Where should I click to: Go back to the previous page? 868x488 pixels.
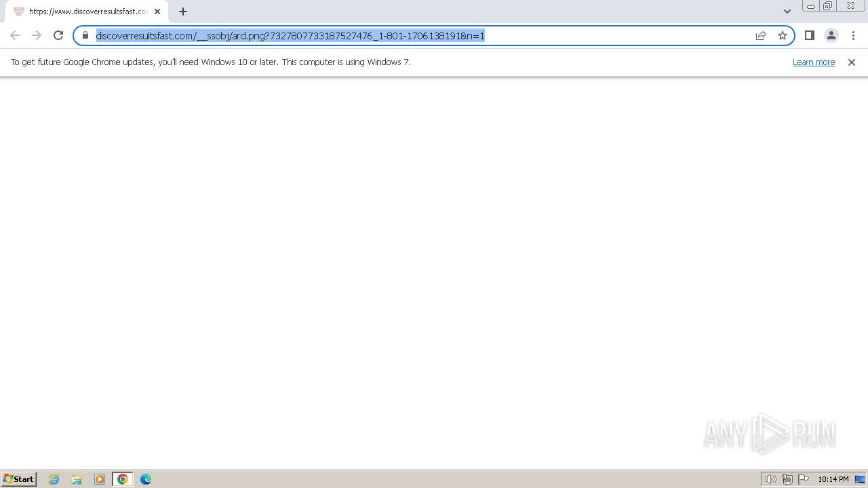[x=15, y=35]
